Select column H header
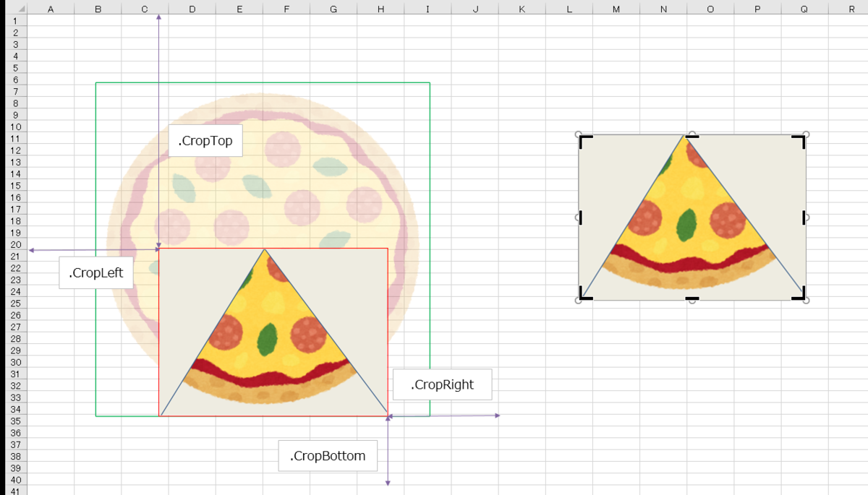 pyautogui.click(x=380, y=9)
